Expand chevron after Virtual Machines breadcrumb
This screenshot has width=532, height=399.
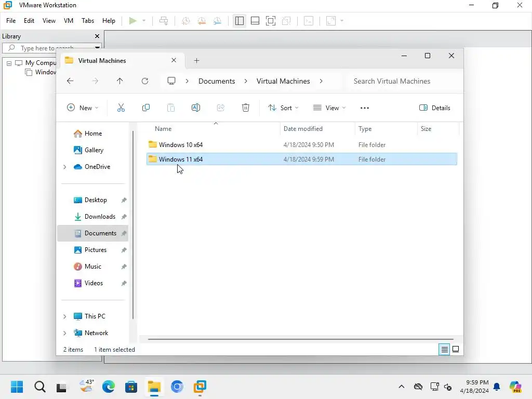[x=321, y=81]
